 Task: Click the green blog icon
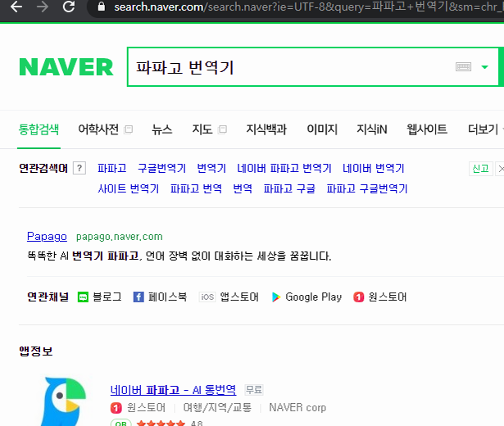(83, 297)
